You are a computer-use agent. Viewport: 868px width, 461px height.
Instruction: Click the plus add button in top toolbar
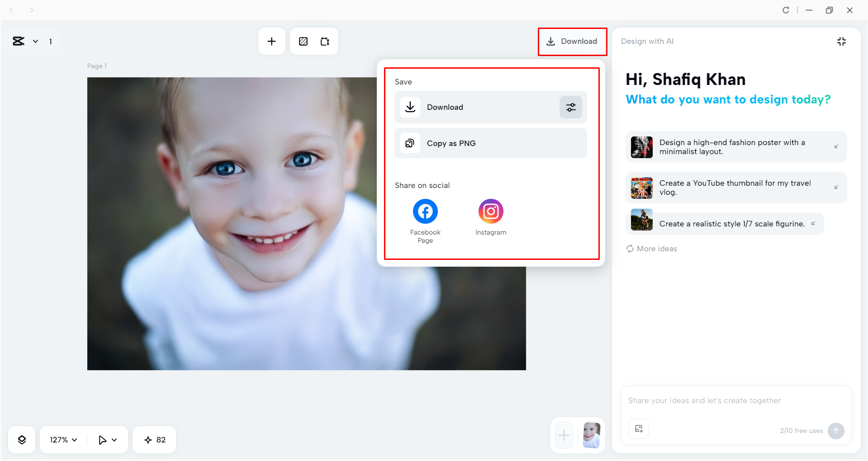(x=271, y=41)
